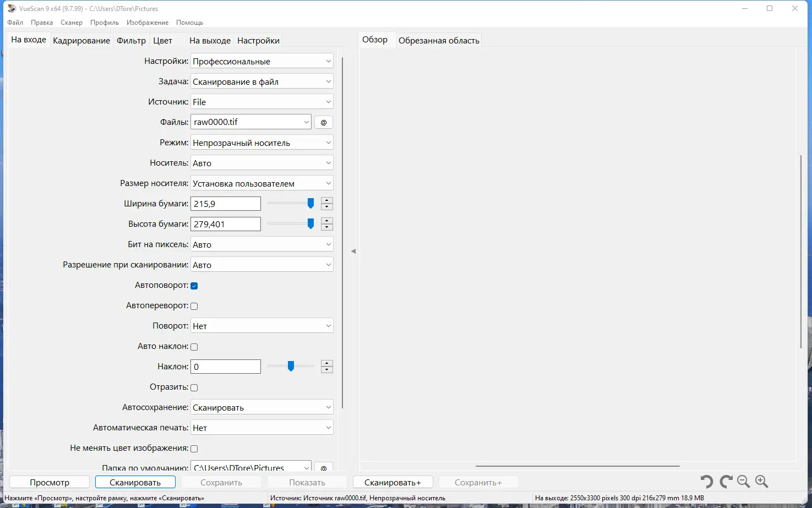Check Не менять цвет изображения

click(194, 449)
